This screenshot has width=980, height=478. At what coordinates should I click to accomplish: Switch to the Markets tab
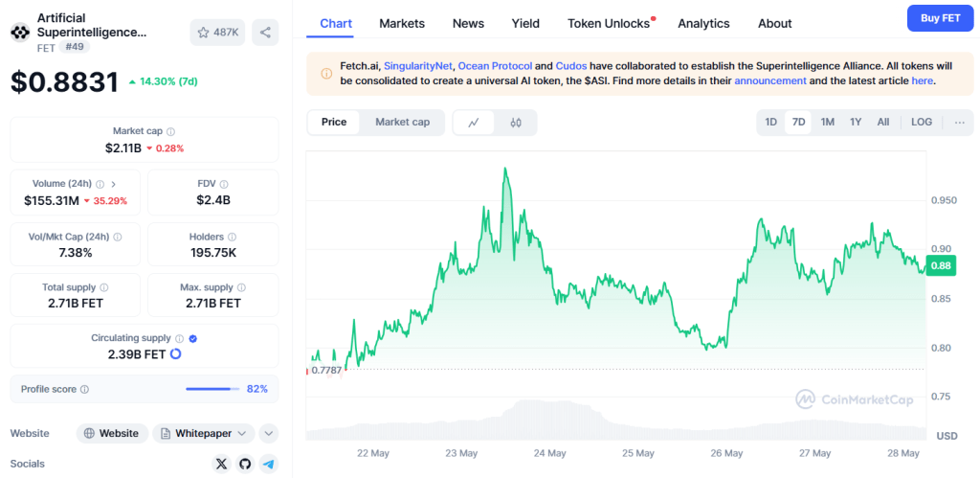(402, 23)
